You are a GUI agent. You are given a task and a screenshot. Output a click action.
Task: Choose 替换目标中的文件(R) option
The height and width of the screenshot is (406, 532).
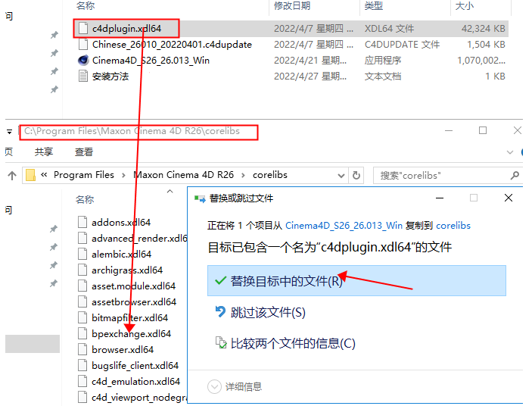[x=356, y=281]
